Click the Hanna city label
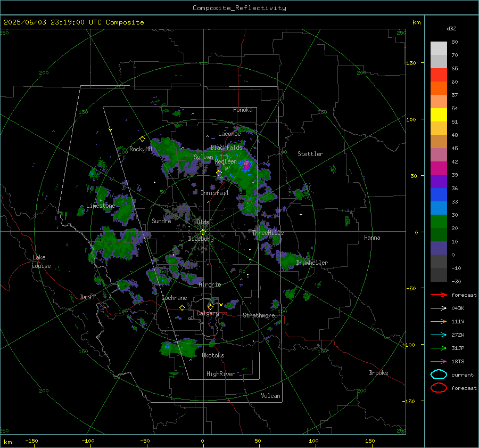The height and width of the screenshot is (448, 479). [x=372, y=238]
